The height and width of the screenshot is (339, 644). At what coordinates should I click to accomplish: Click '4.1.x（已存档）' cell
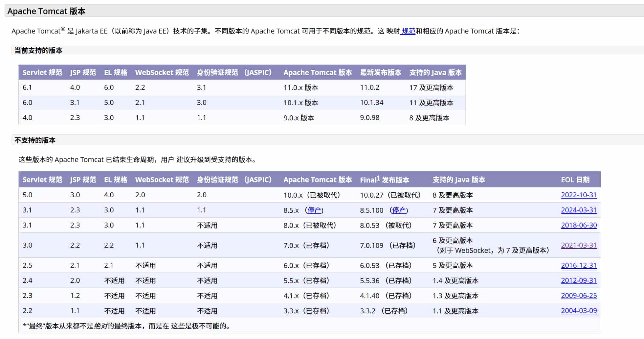[x=306, y=296]
